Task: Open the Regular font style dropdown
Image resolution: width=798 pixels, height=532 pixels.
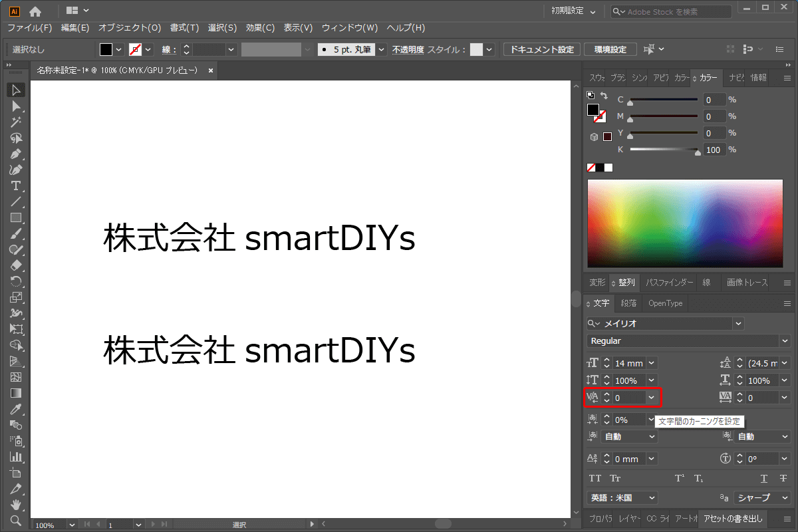Action: click(x=783, y=341)
